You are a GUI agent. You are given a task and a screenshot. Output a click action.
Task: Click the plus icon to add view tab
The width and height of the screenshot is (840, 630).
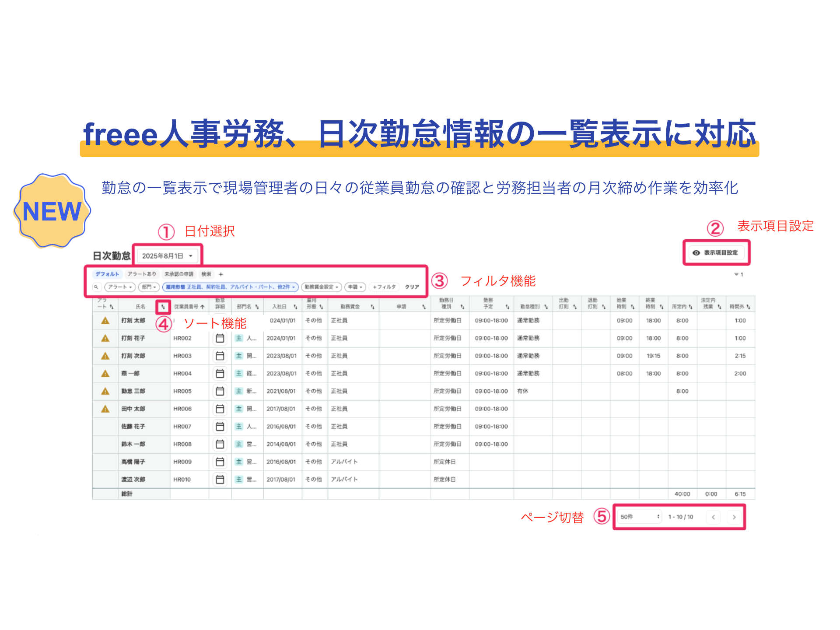(221, 274)
